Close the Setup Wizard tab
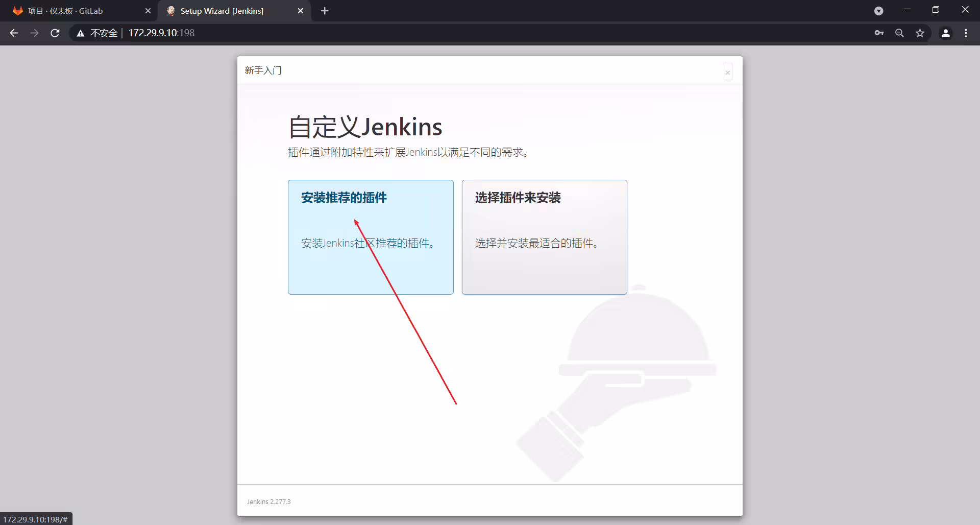The height and width of the screenshot is (525, 980). tap(301, 11)
